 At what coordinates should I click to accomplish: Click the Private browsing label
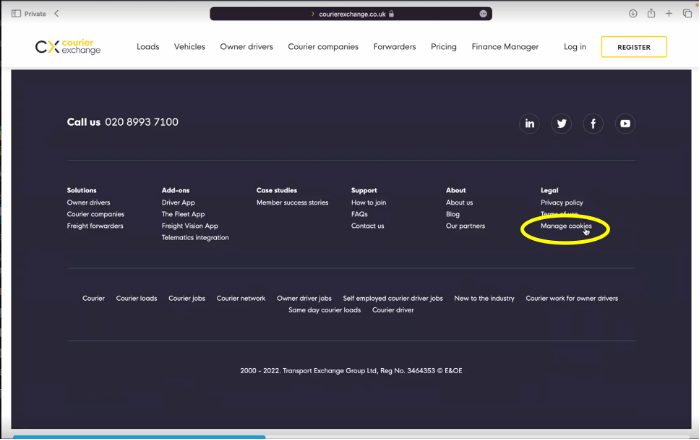click(x=35, y=14)
